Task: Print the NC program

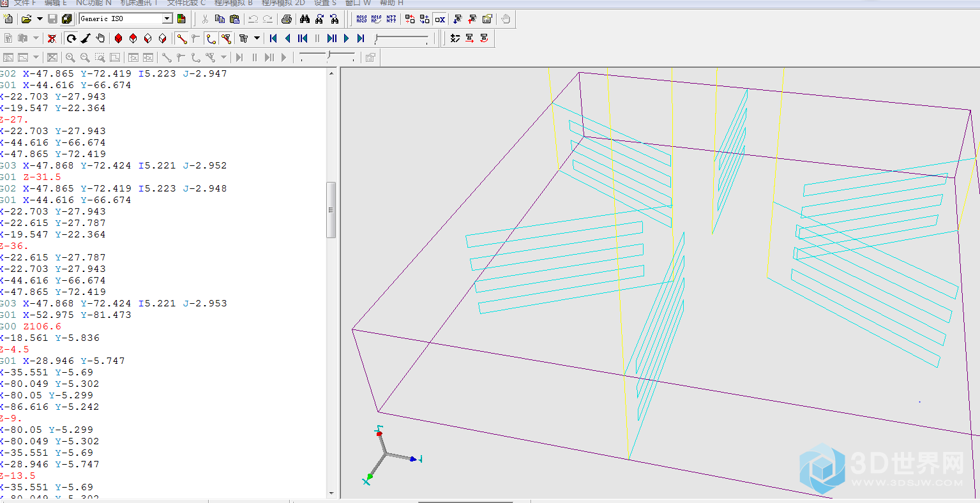Action: coord(287,19)
